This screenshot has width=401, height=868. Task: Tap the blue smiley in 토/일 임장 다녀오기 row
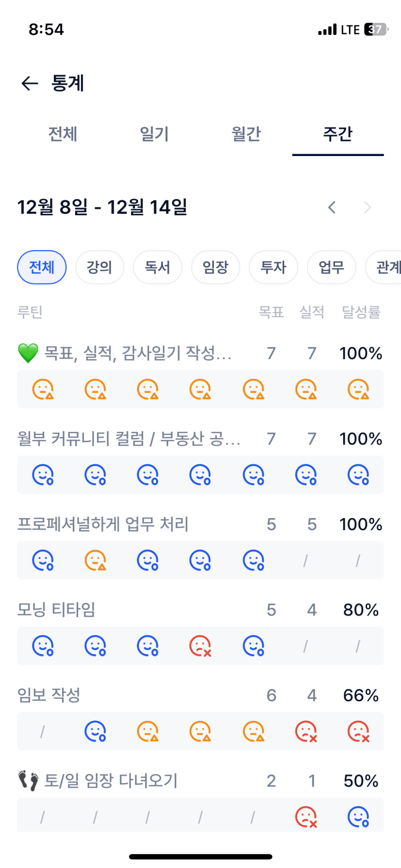pos(358,817)
